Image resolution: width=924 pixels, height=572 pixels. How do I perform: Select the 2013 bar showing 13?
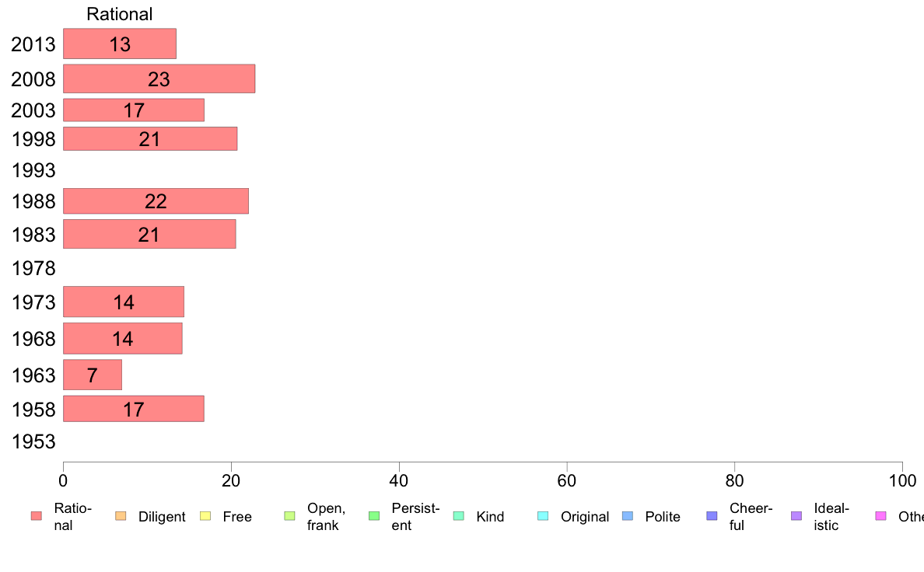pyautogui.click(x=120, y=44)
